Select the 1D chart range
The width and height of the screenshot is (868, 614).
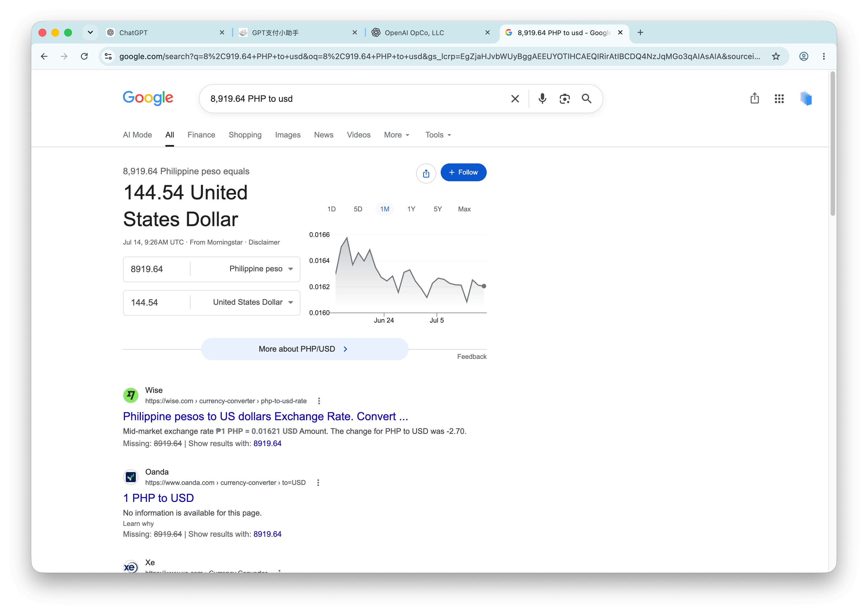(331, 209)
